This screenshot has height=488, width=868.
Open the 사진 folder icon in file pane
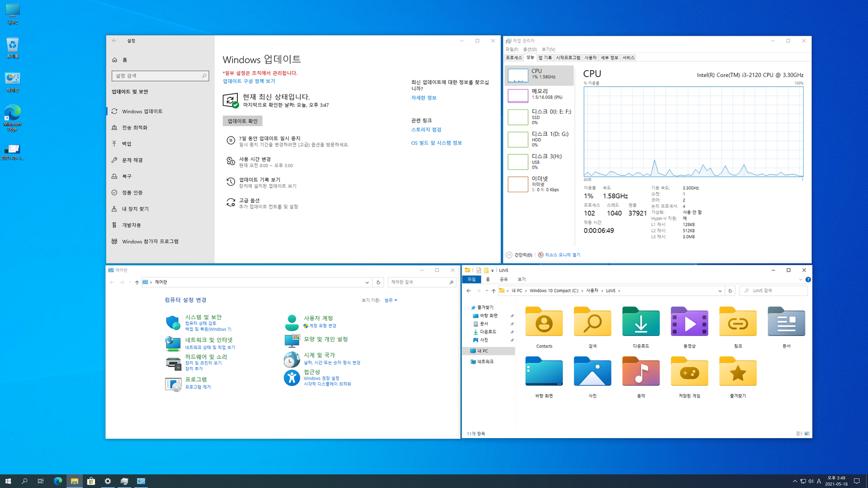pos(592,371)
